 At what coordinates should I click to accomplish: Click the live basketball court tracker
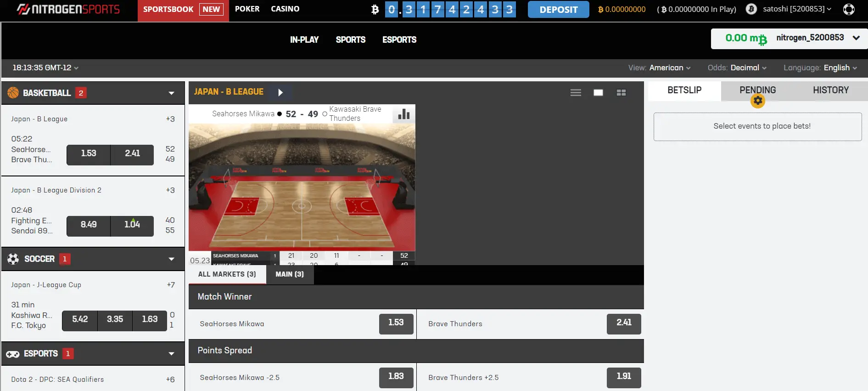coord(302,187)
